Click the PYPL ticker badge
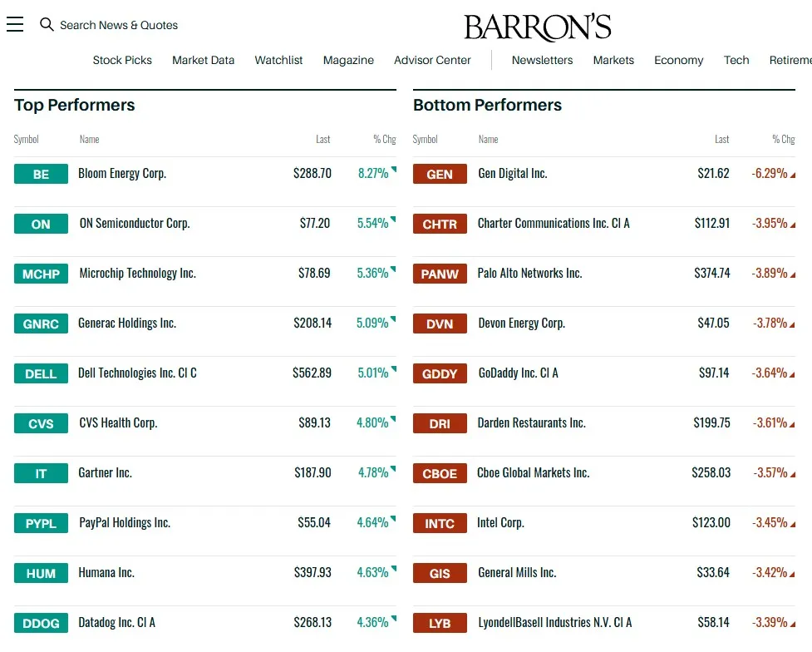The height and width of the screenshot is (652, 812). (x=41, y=523)
